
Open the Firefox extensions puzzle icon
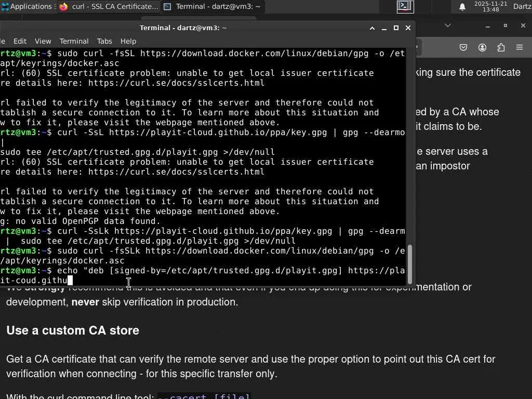[501, 47]
